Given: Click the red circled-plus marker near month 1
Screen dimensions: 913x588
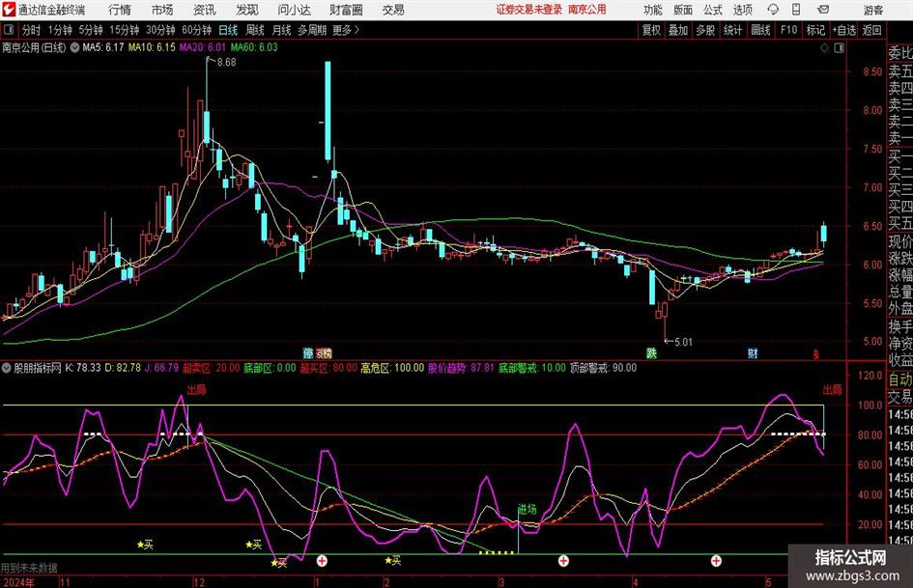Looking at the screenshot, I should [x=322, y=561].
